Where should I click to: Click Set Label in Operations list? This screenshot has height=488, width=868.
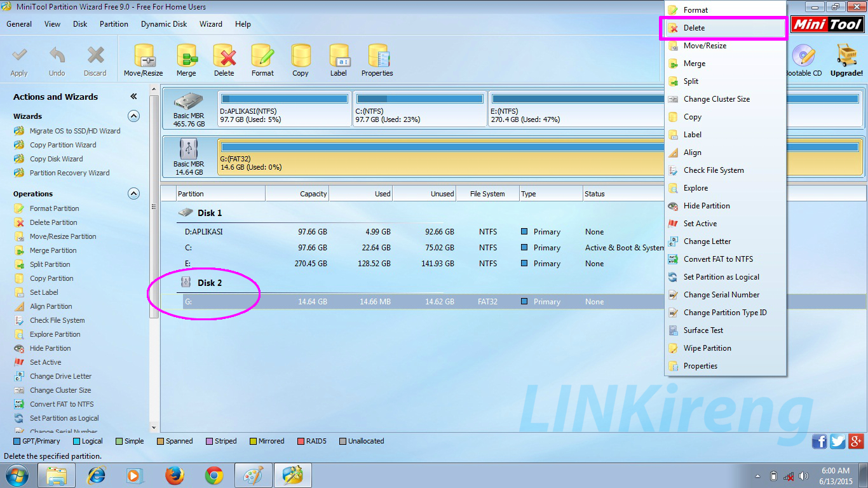click(x=44, y=292)
